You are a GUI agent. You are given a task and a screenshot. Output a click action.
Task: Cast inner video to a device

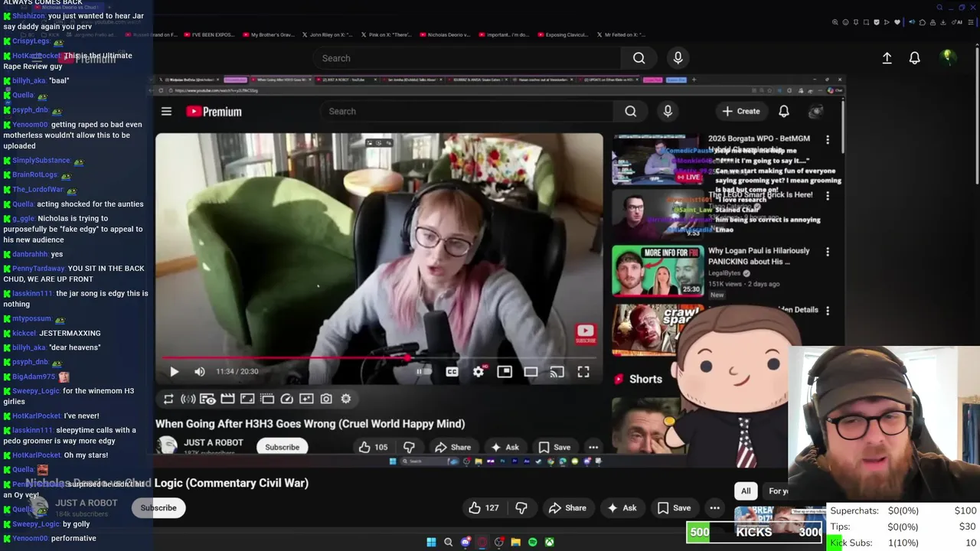tap(557, 372)
